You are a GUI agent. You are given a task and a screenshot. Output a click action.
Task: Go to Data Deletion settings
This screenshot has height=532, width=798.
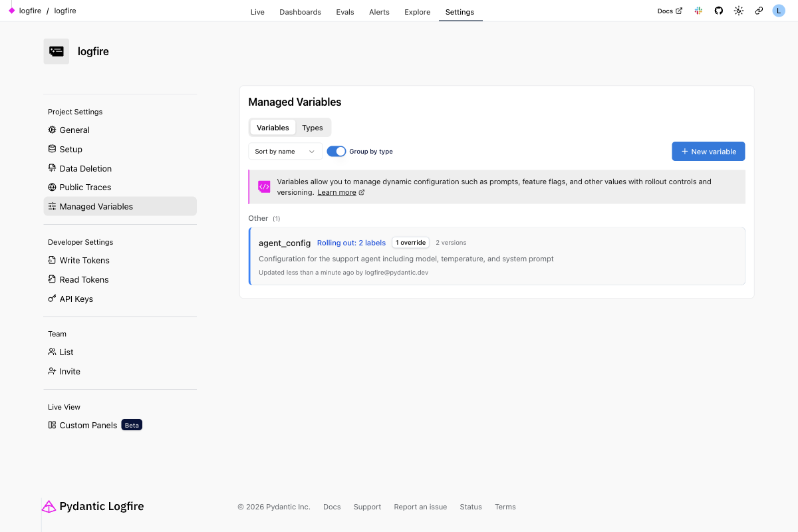pos(85,169)
